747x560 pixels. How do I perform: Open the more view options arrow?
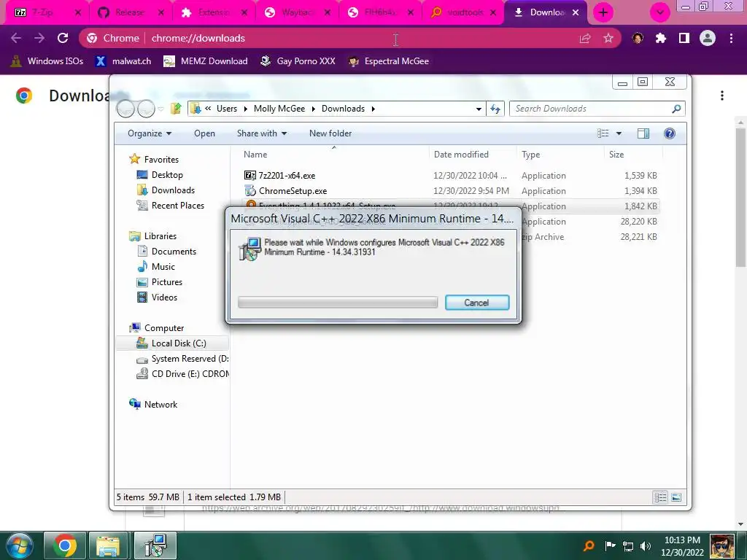[x=619, y=133]
